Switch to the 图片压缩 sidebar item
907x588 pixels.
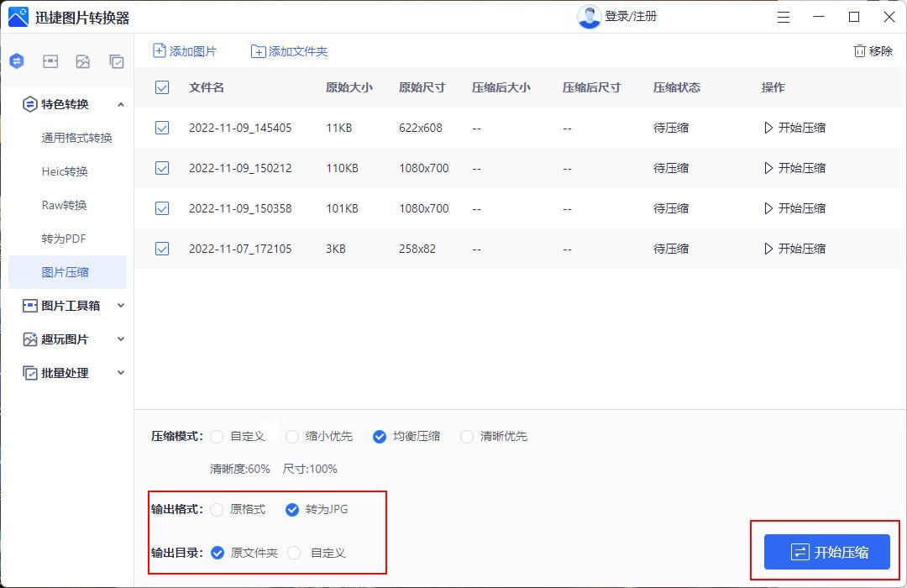click(x=67, y=271)
